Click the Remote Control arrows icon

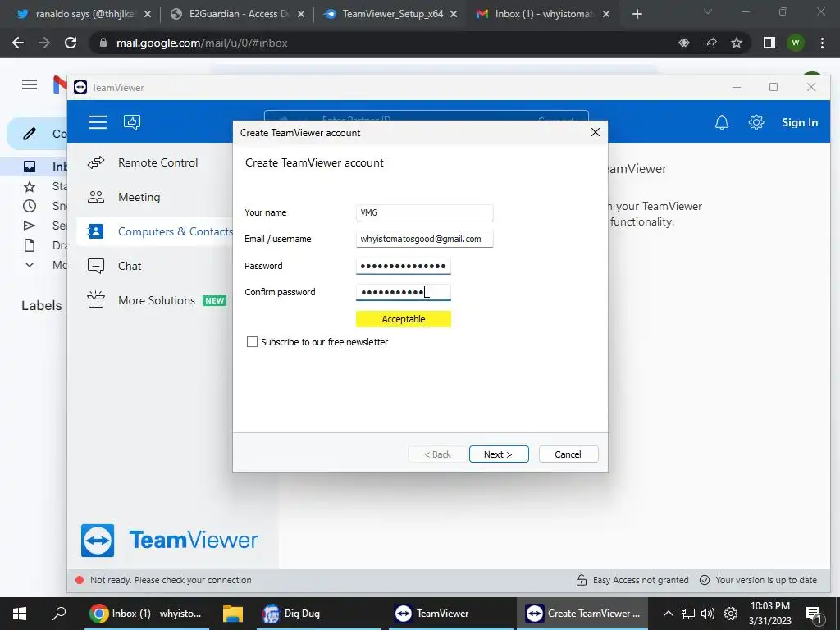pos(96,162)
